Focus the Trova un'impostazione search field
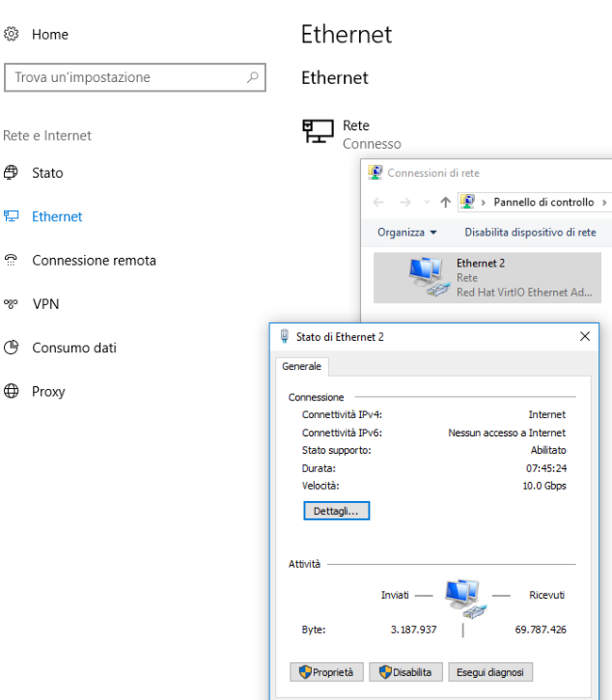The image size is (612, 700). click(x=125, y=77)
